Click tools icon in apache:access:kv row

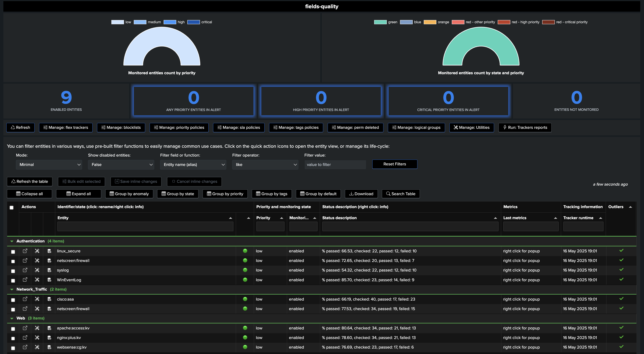point(37,328)
